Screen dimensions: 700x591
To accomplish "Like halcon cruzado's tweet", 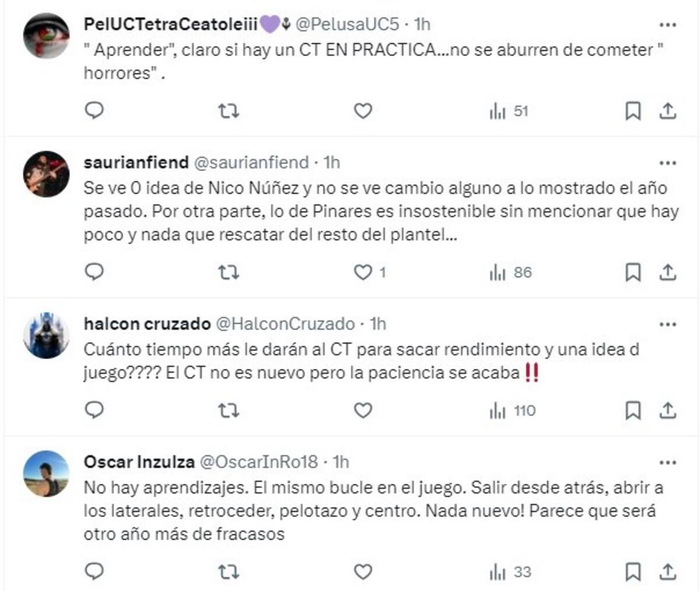I will pyautogui.click(x=363, y=411).
